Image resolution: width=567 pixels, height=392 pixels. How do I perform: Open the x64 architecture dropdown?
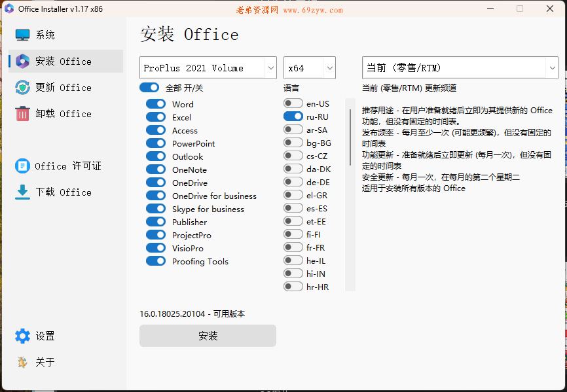(x=310, y=67)
